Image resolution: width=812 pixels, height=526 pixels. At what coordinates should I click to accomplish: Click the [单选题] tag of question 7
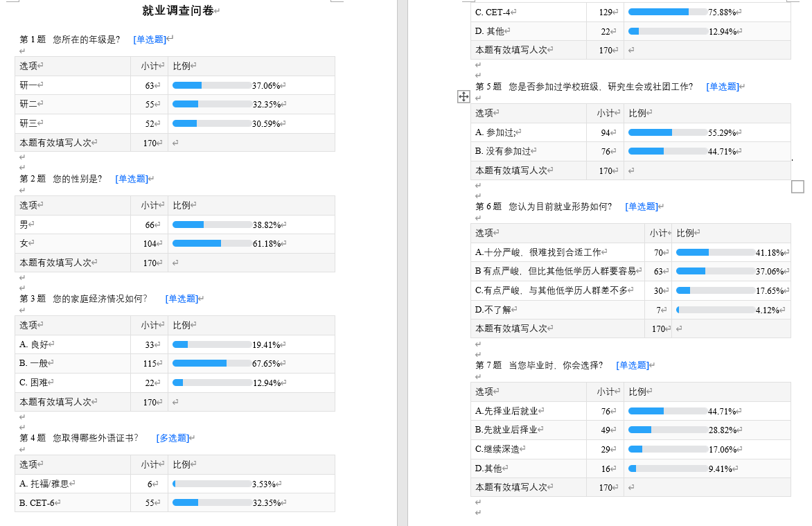633,365
